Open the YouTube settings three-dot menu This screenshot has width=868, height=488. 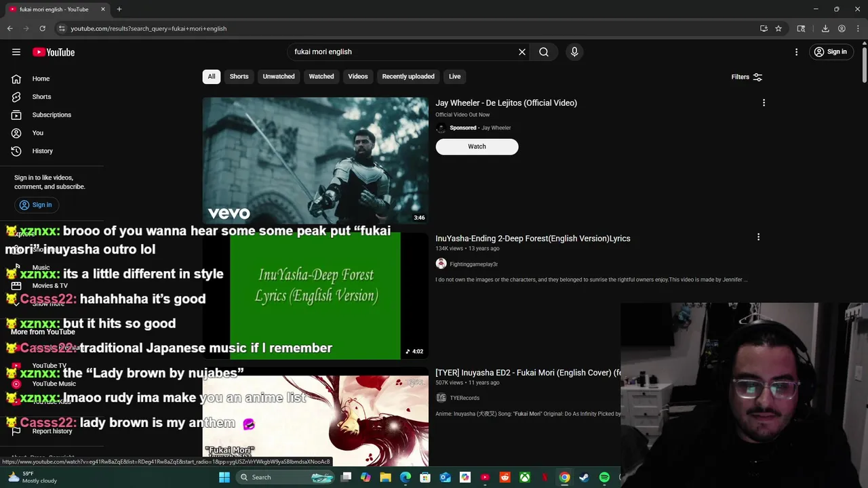pos(797,52)
